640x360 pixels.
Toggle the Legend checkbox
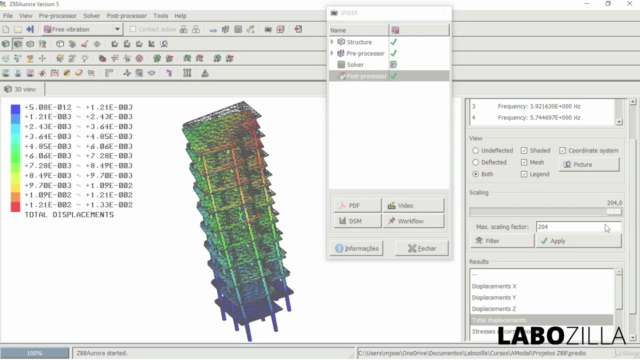524,174
